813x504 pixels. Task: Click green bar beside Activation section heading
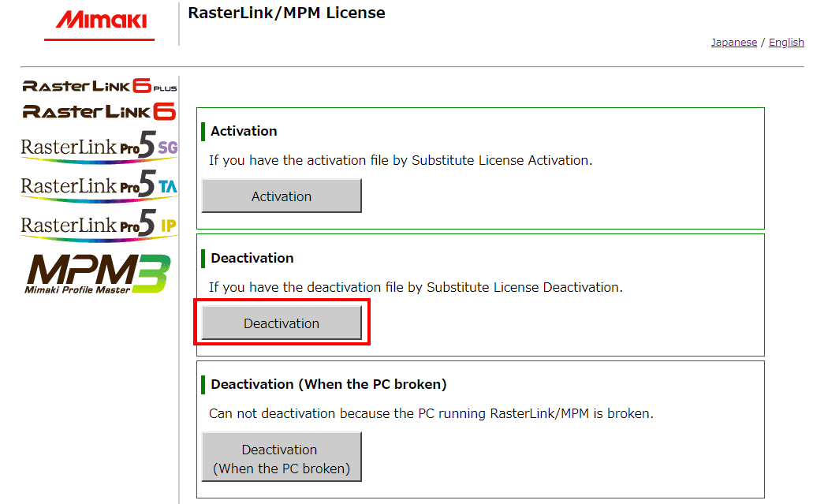coord(203,131)
